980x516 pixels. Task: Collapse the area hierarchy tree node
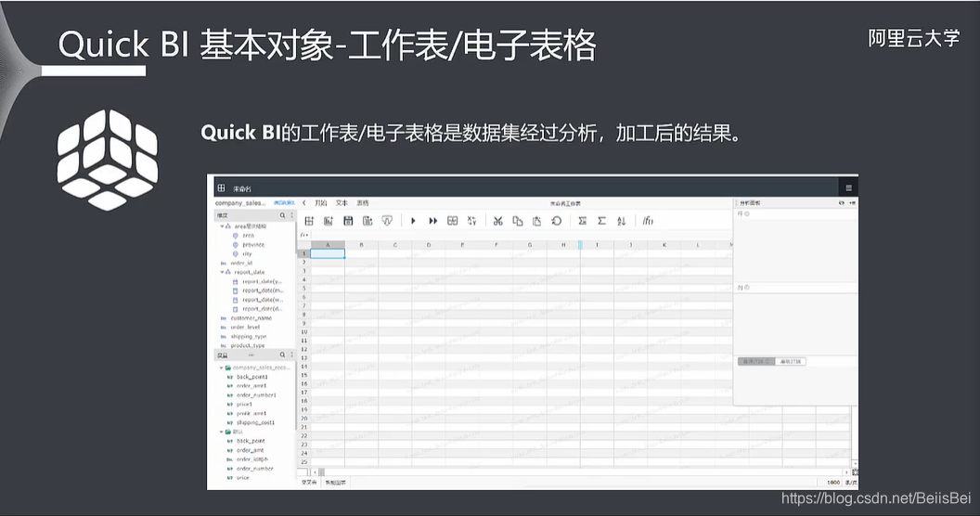pyautogui.click(x=221, y=226)
